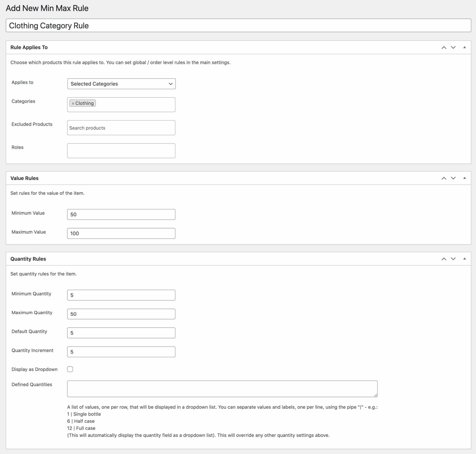Collapse the Quantity Rules panel

[465, 259]
